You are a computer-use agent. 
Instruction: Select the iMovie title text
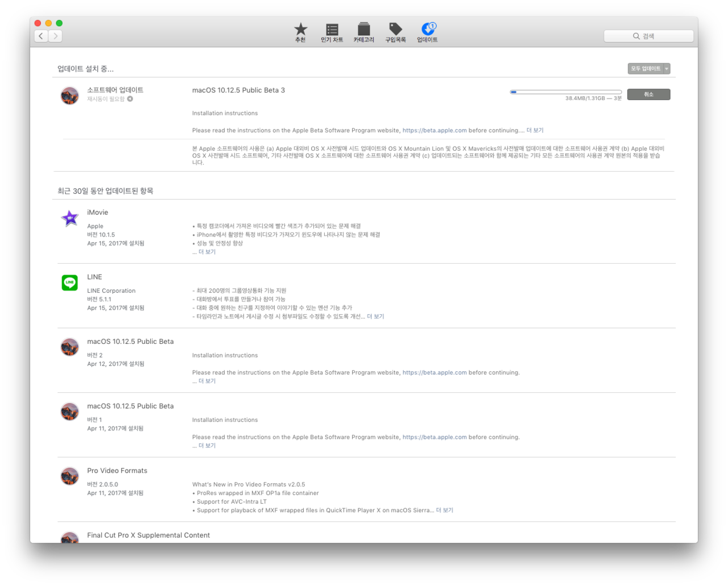tap(98, 213)
